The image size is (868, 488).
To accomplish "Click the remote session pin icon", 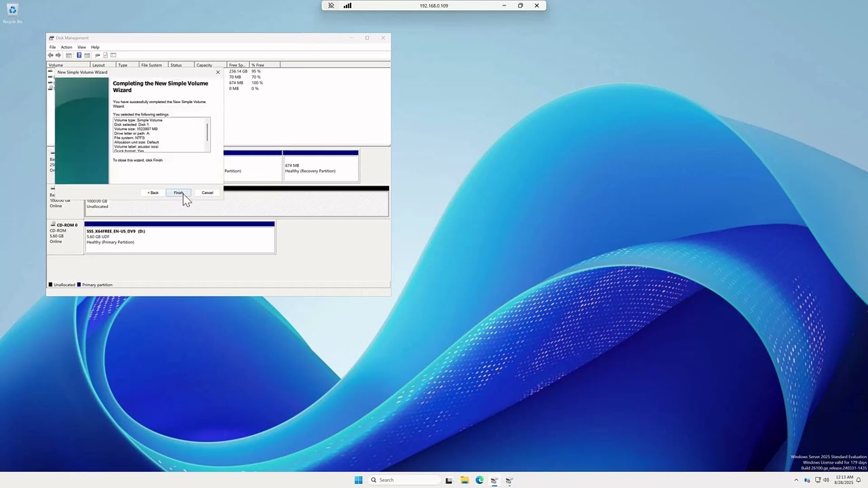I will coord(331,5).
